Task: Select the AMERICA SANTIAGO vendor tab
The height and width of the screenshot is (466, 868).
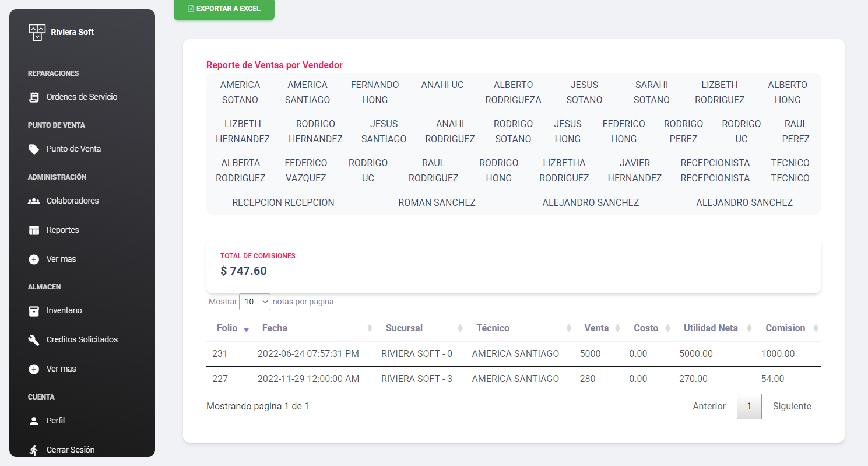Action: click(307, 92)
